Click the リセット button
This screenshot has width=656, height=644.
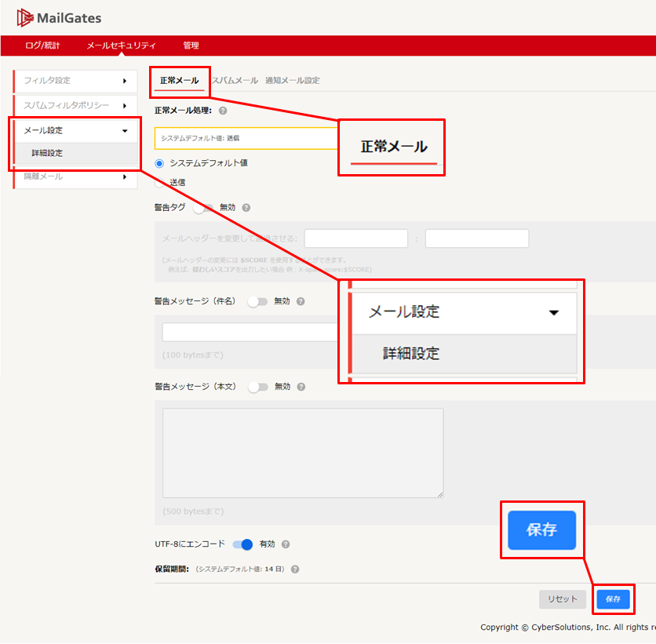pyautogui.click(x=563, y=599)
